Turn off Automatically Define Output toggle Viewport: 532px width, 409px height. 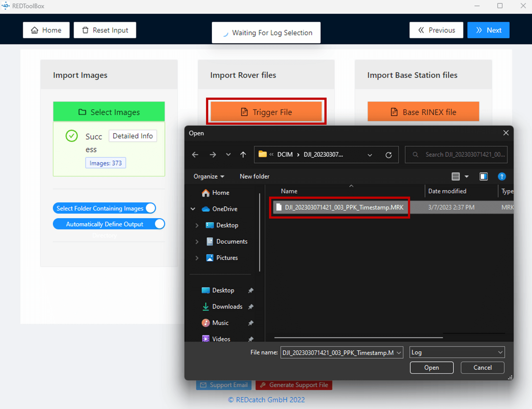coord(159,224)
